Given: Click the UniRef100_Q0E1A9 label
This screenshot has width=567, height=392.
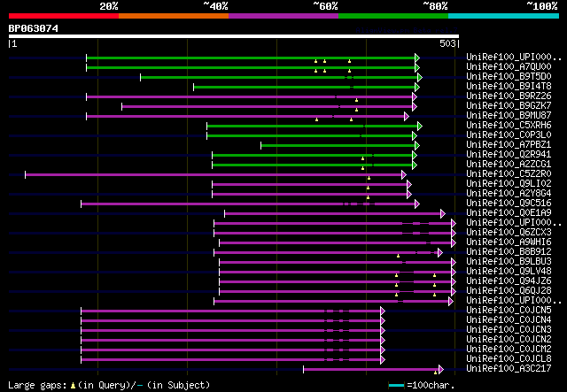Looking at the screenshot, I should [509, 212].
